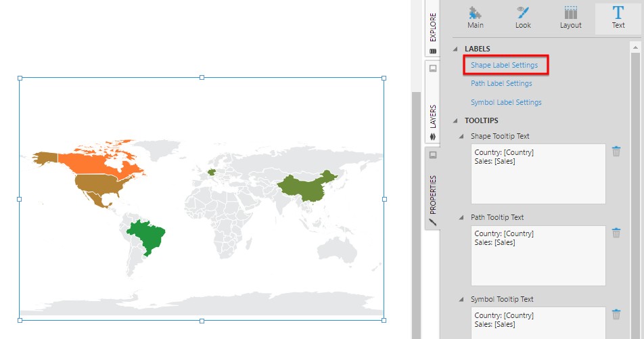The image size is (644, 339).
Task: Clear the Path Tooltip Text with trash icon
Action: (616, 233)
